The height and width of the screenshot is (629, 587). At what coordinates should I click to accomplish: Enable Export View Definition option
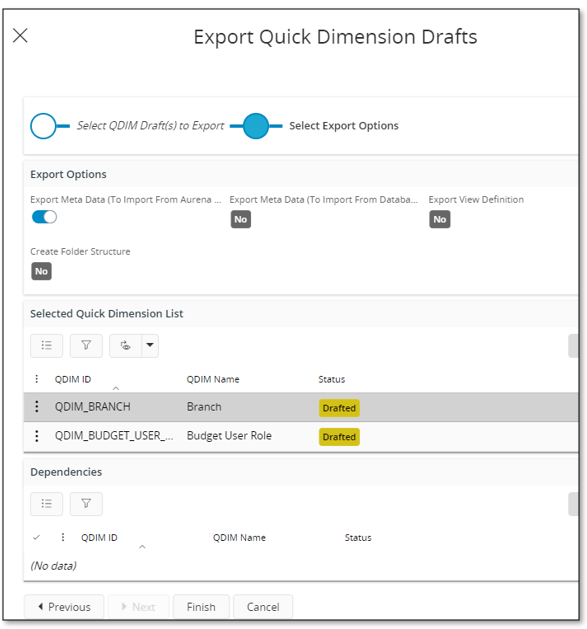440,219
